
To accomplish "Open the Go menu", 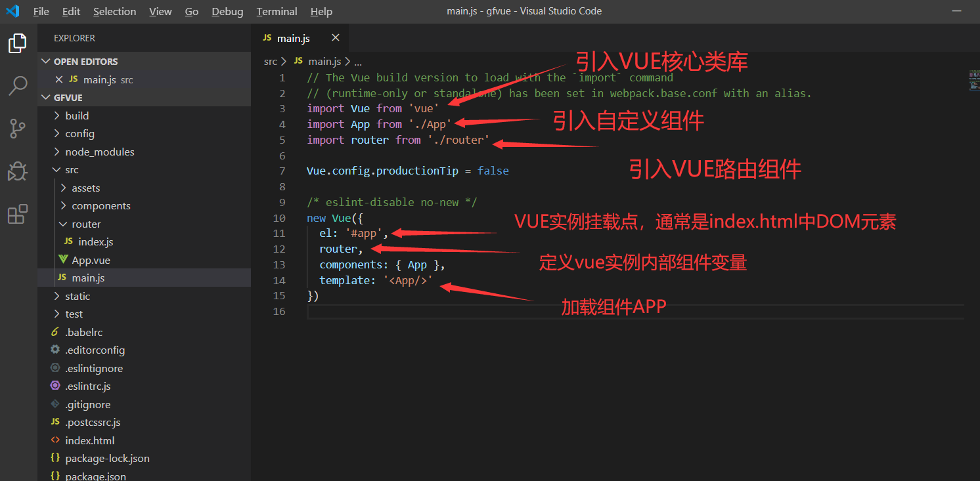I will click(192, 12).
